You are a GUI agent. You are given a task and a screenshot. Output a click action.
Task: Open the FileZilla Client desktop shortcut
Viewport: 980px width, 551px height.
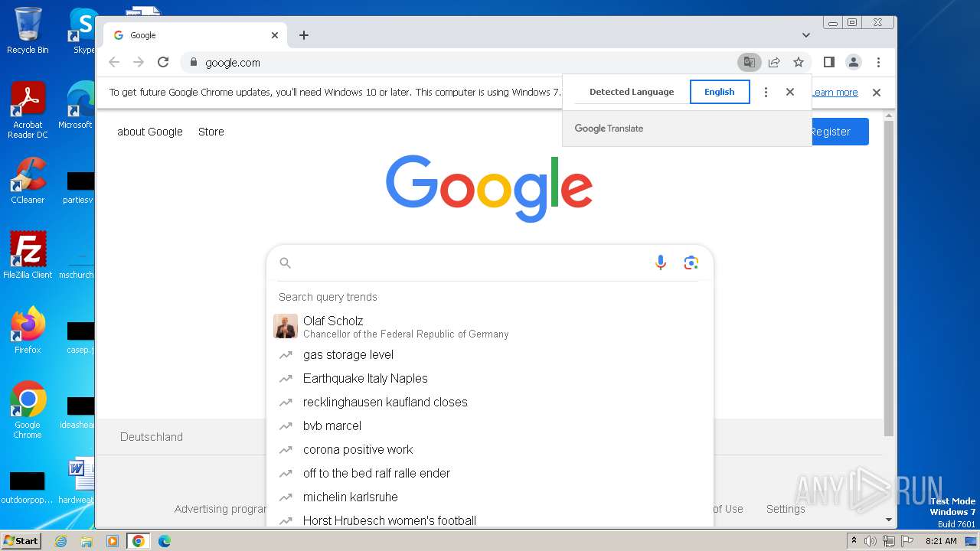(28, 255)
